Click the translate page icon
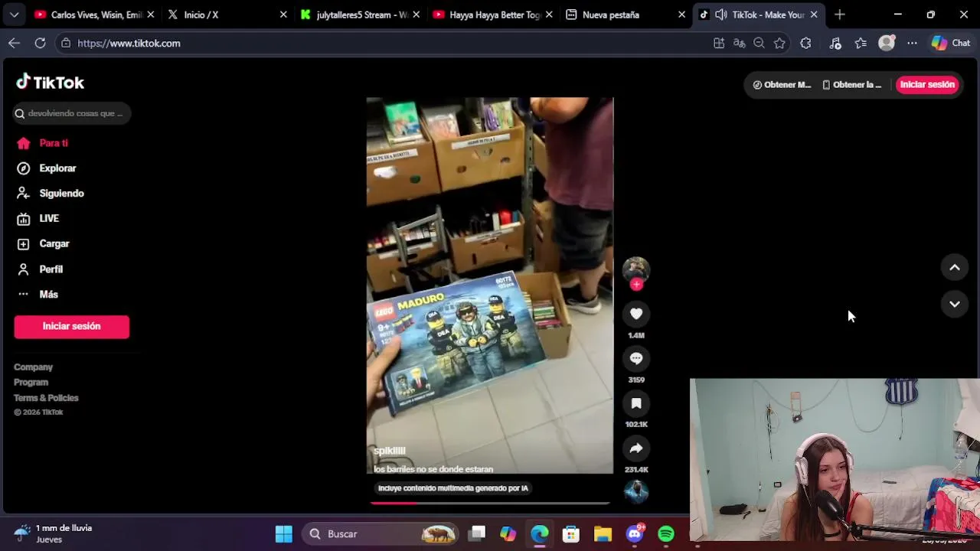This screenshot has width=980, height=551. 739,44
